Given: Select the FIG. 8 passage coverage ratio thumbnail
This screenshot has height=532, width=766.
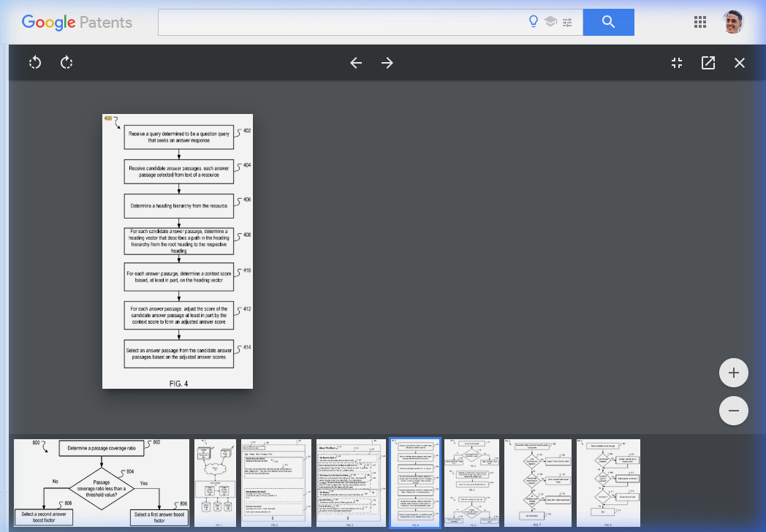Looking at the screenshot, I should 102,482.
